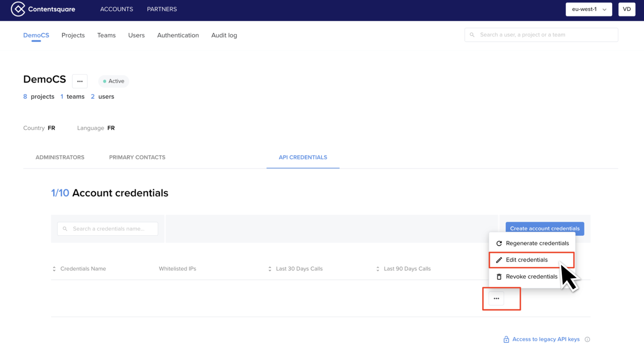Click the trash icon for Revoke credentials
Viewport: 644px width, 349px height.
499,277
